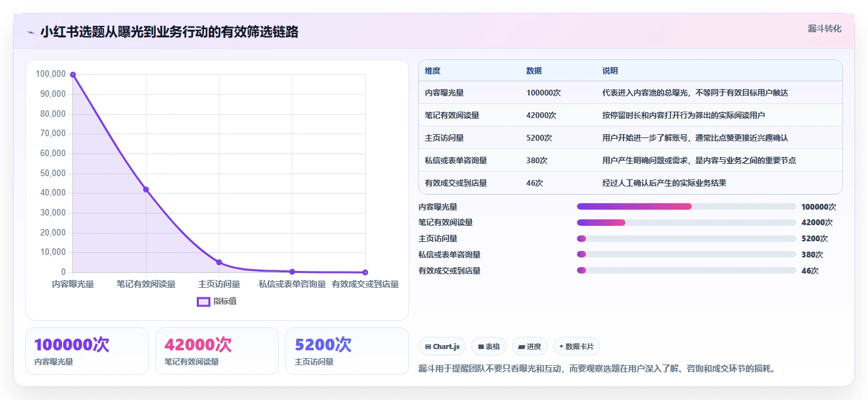This screenshot has width=868, height=400.
Task: Click the 维度 column header
Action: tap(432, 71)
